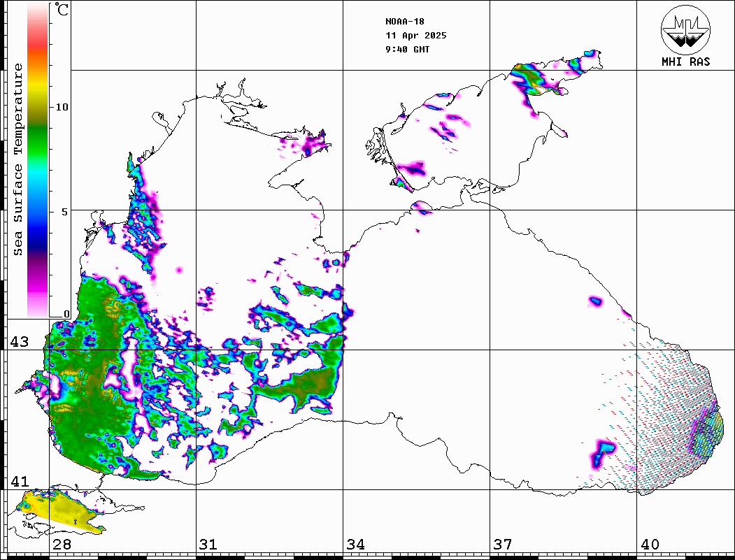This screenshot has height=560, width=735.
Task: Click the yellow Sea of Marmara area
Action: (x=61, y=512)
